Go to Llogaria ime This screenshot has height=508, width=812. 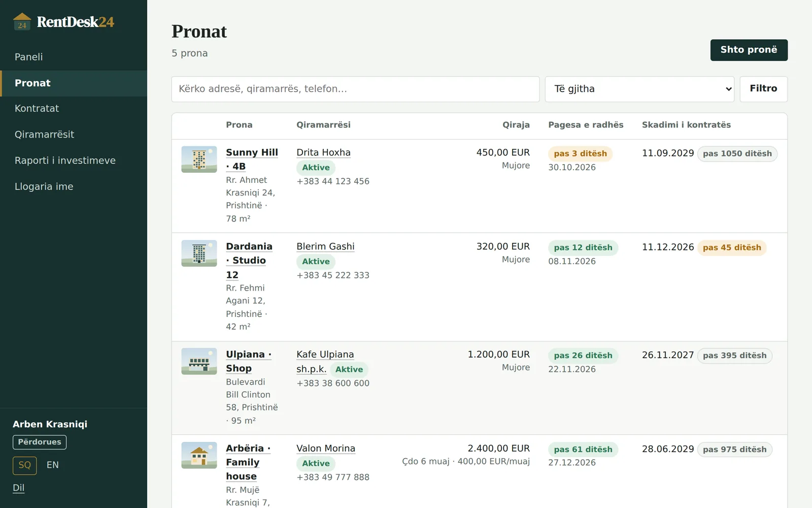click(x=74, y=186)
